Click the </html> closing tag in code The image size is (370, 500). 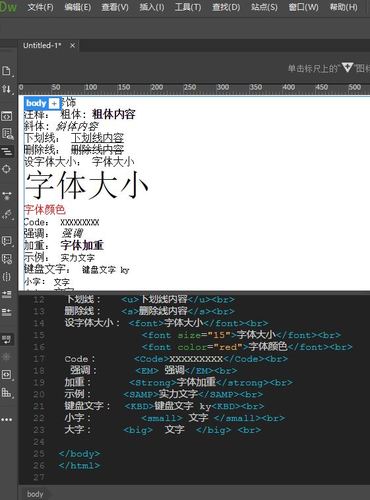pos(79,465)
